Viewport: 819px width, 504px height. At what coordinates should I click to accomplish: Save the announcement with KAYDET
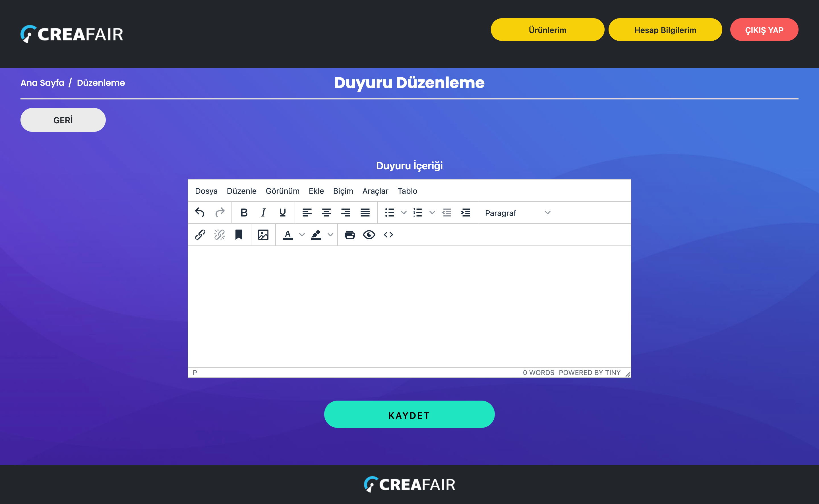pyautogui.click(x=409, y=414)
